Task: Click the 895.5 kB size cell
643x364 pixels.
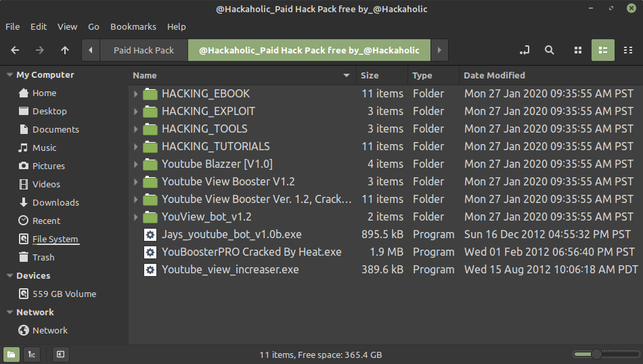Action: pos(382,235)
